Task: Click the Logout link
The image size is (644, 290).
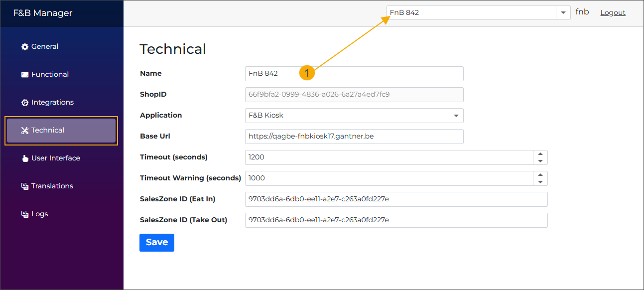Action: coord(613,12)
